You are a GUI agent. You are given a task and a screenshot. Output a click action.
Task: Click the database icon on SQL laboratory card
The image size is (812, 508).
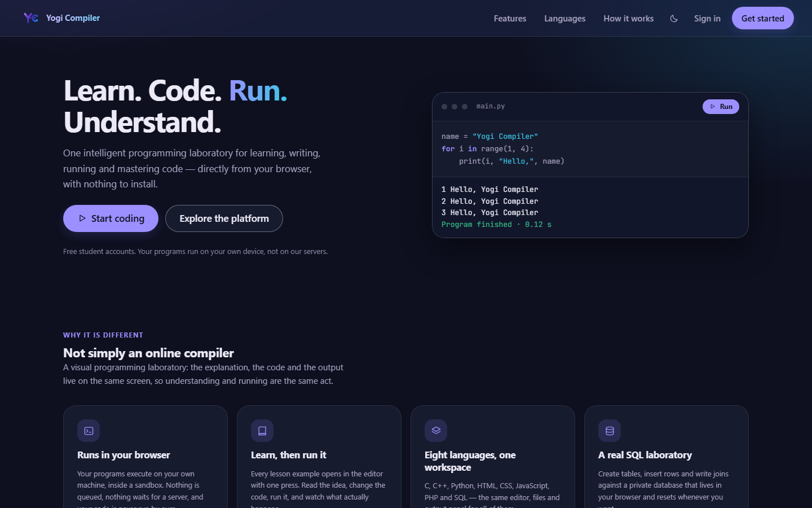coord(610,431)
